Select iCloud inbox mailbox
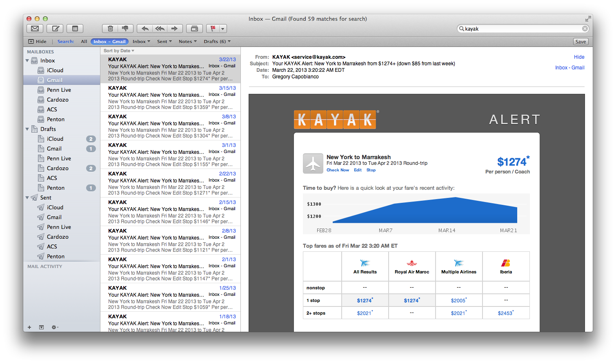The image size is (616, 364). [x=62, y=70]
